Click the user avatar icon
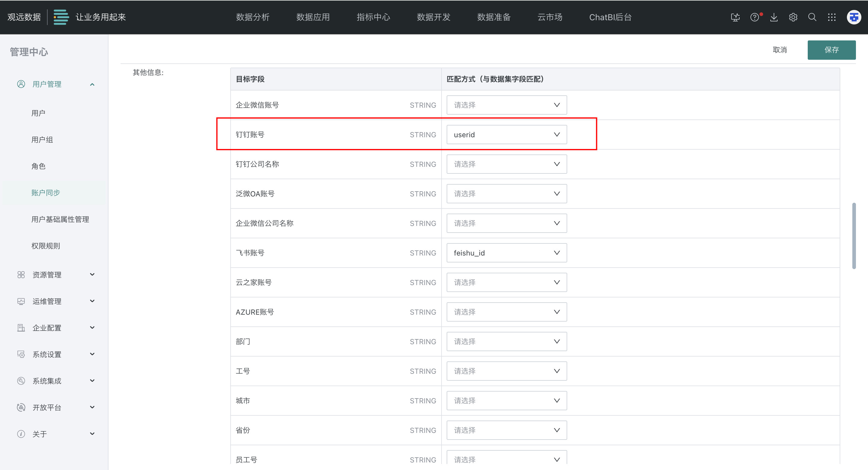 (x=854, y=17)
